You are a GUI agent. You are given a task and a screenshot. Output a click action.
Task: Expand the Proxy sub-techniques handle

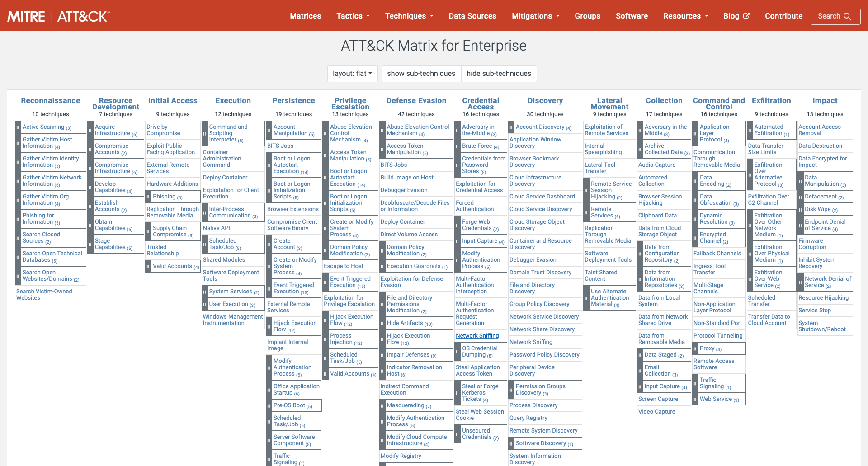click(x=695, y=348)
